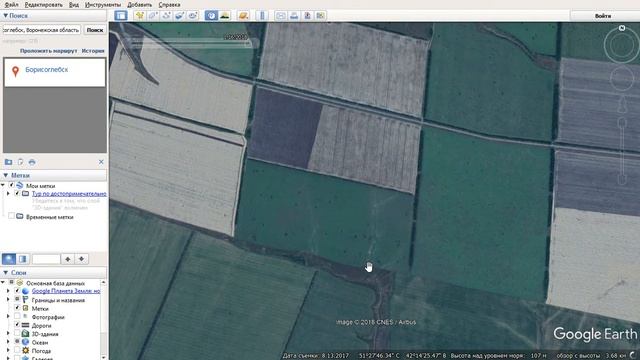Toggle the sidebar panel toolbar icon
640x360 pixels.
121,16
